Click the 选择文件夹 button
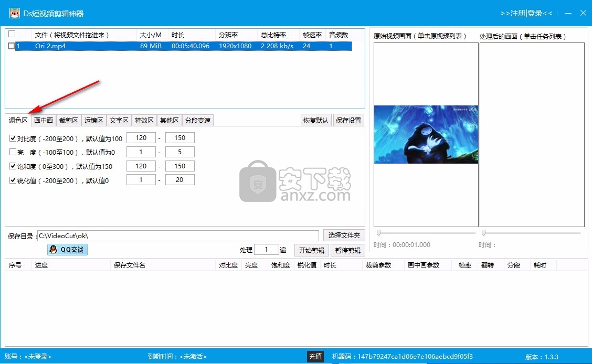This screenshot has height=364, width=592. click(x=344, y=235)
